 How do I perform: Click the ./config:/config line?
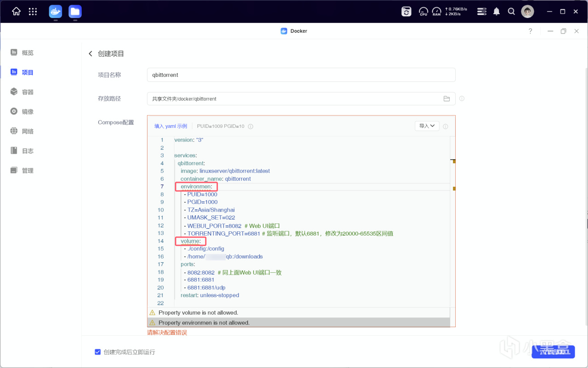tap(204, 249)
